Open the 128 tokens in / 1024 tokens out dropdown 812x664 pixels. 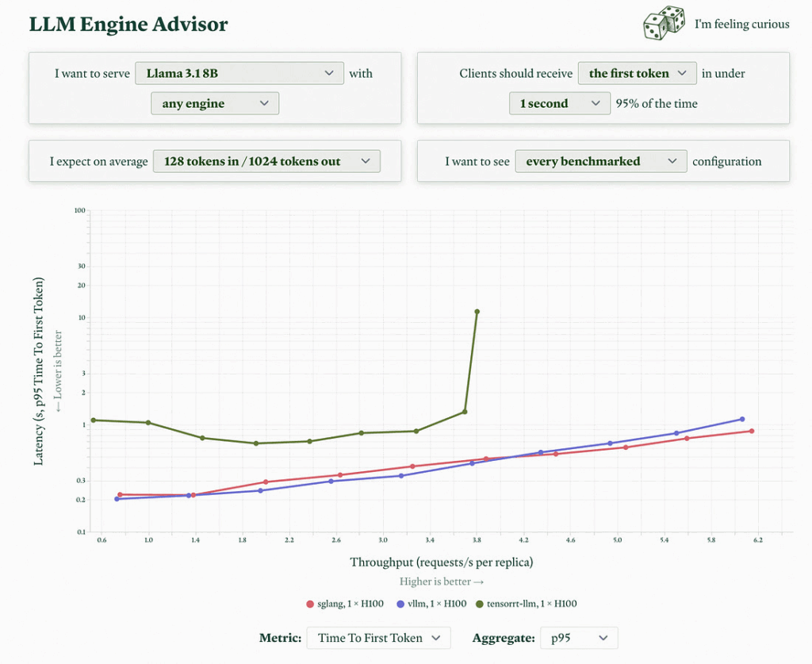click(x=266, y=161)
